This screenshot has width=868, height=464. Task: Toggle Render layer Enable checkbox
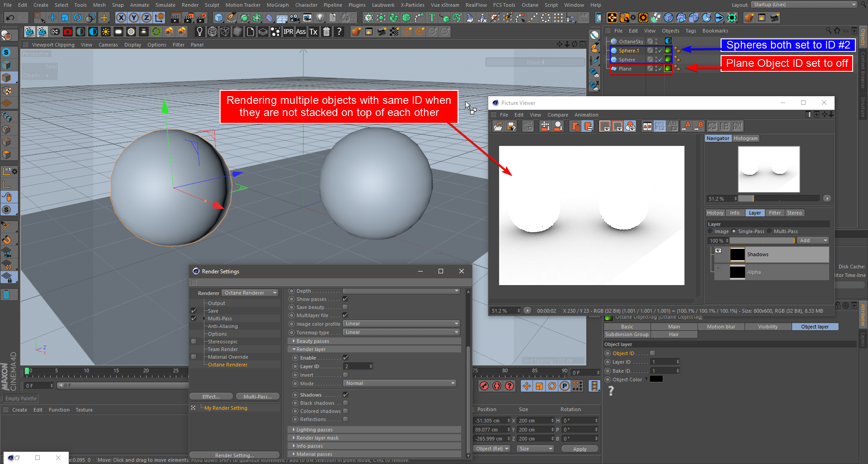[x=345, y=358]
